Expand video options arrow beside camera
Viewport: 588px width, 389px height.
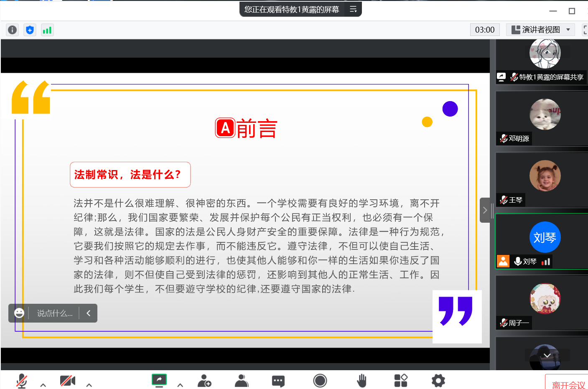click(x=89, y=385)
